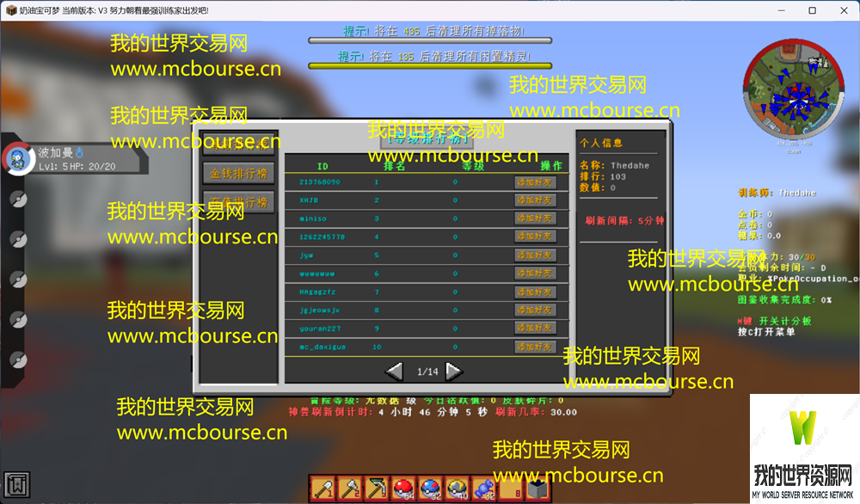860x504 pixels.
Task: Select the blue Great Ball hotbar item
Action: click(x=431, y=488)
